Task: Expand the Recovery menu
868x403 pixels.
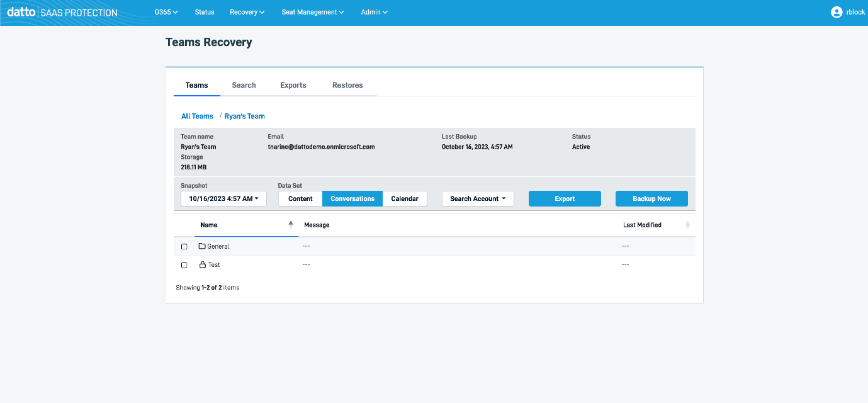Action: pyautogui.click(x=247, y=12)
